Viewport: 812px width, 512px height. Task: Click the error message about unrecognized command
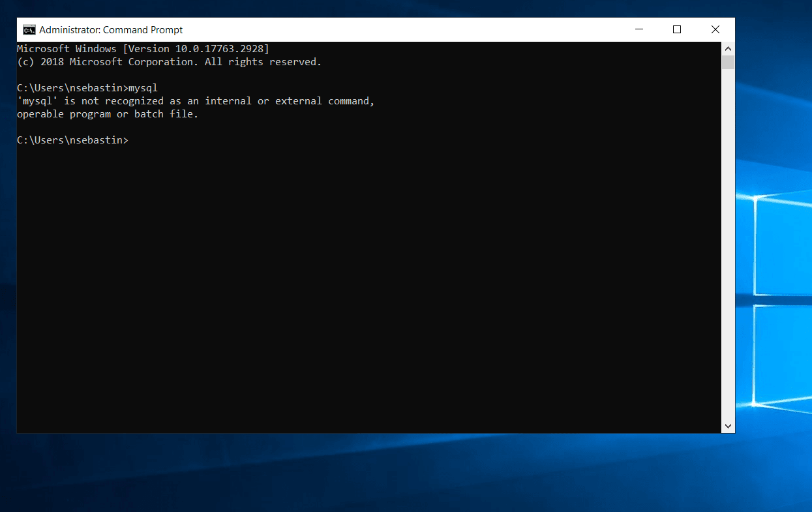click(x=195, y=100)
